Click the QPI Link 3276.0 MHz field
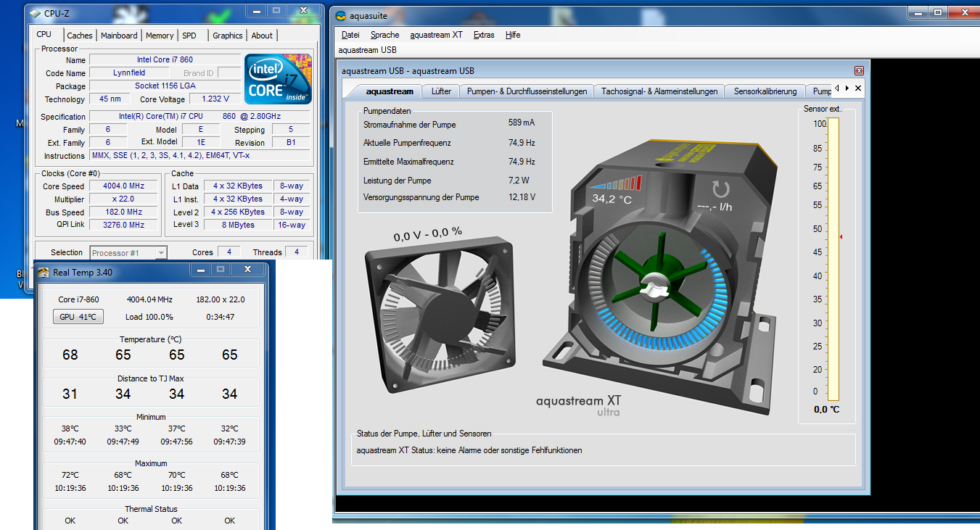 point(124,225)
